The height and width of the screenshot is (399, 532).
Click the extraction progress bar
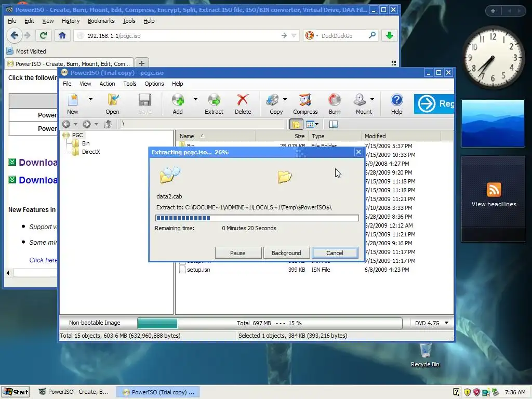[257, 218]
